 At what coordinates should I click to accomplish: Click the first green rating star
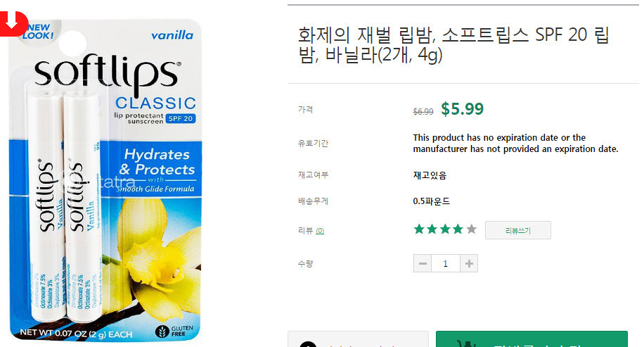pos(419,229)
